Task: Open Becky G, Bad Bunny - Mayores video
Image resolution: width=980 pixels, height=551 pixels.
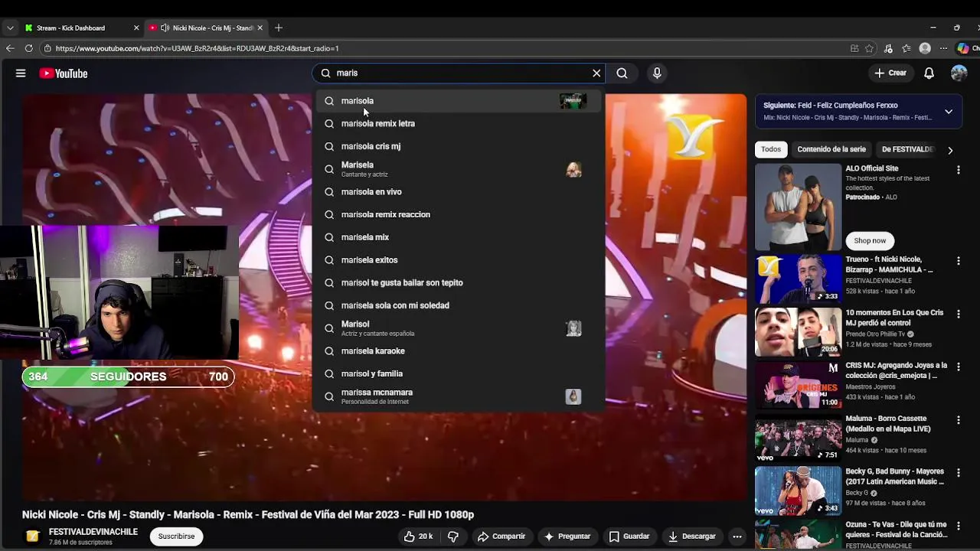Action: pyautogui.click(x=799, y=491)
